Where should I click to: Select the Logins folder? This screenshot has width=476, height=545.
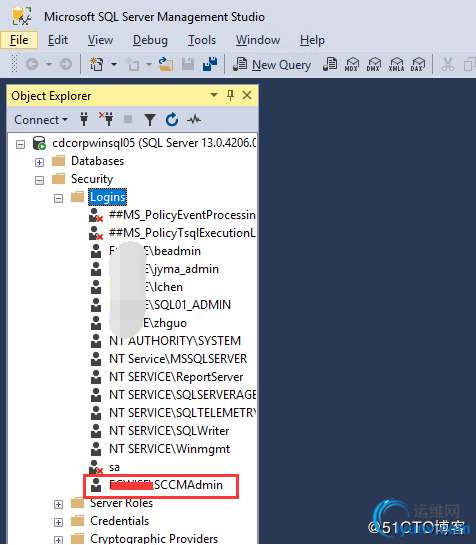pyautogui.click(x=107, y=197)
